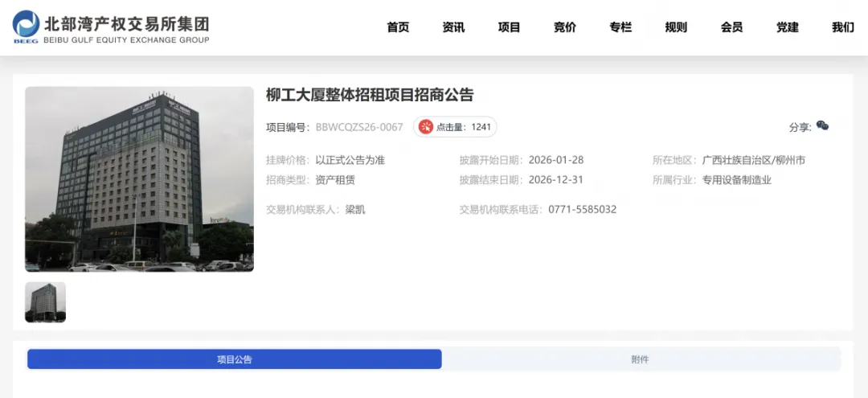
Task: Open the 首页 menu item
Action: 398,27
